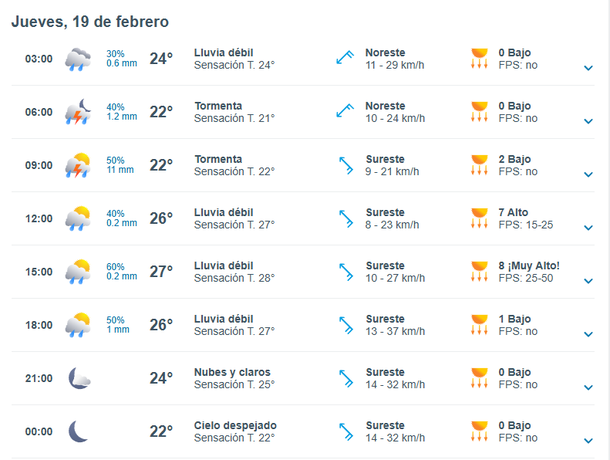The width and height of the screenshot is (610, 460).
Task: Click the crescent moon icon at 00:00
Action: point(78,431)
